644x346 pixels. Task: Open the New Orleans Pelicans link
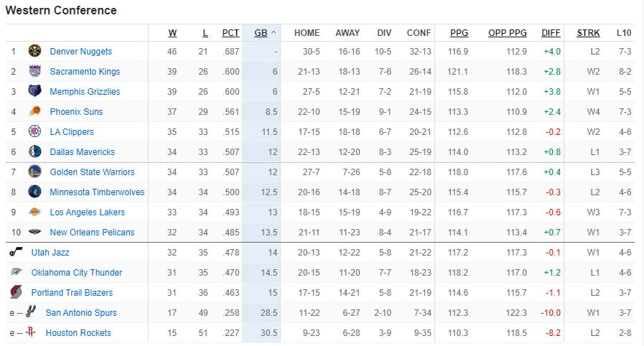click(x=92, y=233)
